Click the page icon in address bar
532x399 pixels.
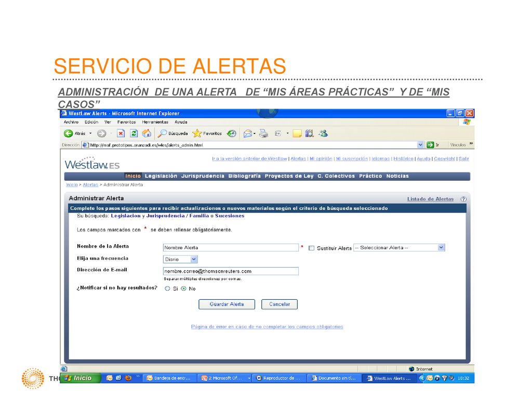(x=86, y=145)
